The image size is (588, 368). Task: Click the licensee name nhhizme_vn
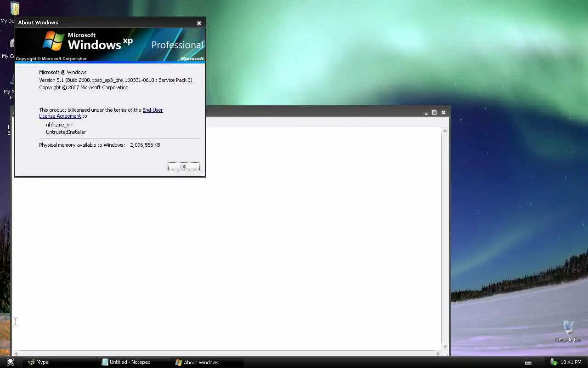click(x=59, y=125)
